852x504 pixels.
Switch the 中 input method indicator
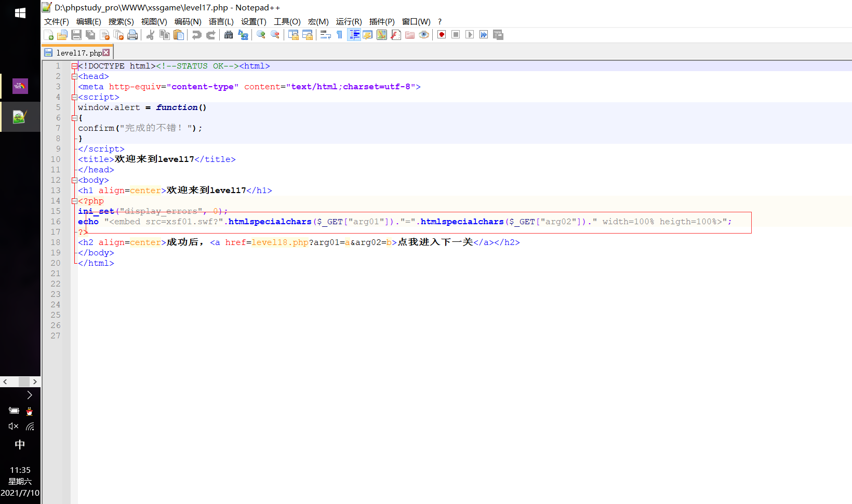tap(20, 445)
